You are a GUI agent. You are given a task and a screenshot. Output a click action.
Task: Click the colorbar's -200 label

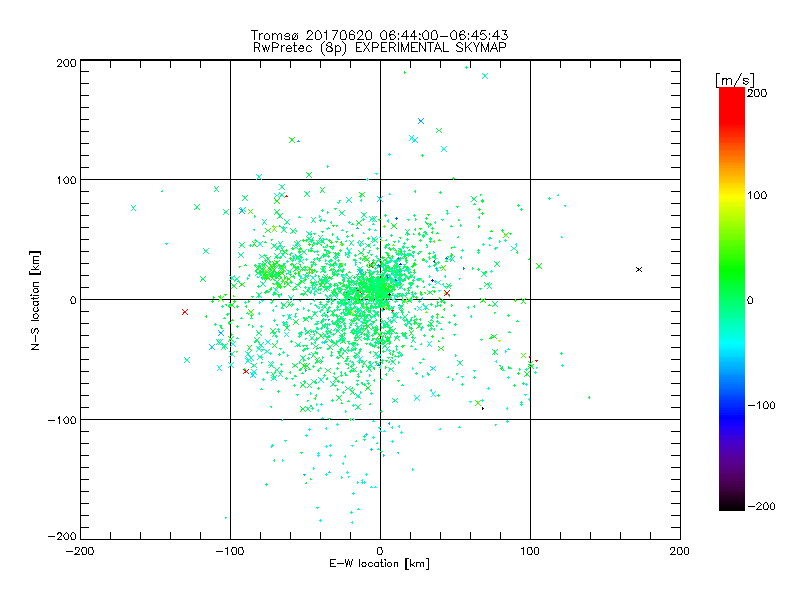click(761, 506)
